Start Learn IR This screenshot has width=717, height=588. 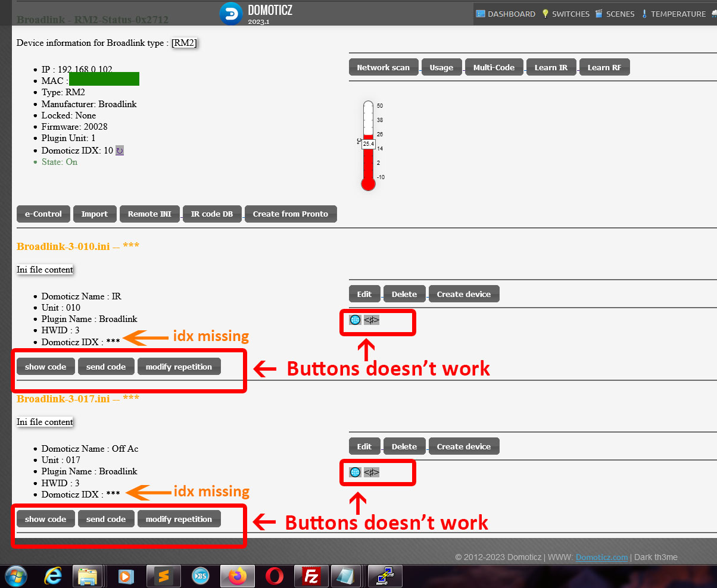[551, 67]
